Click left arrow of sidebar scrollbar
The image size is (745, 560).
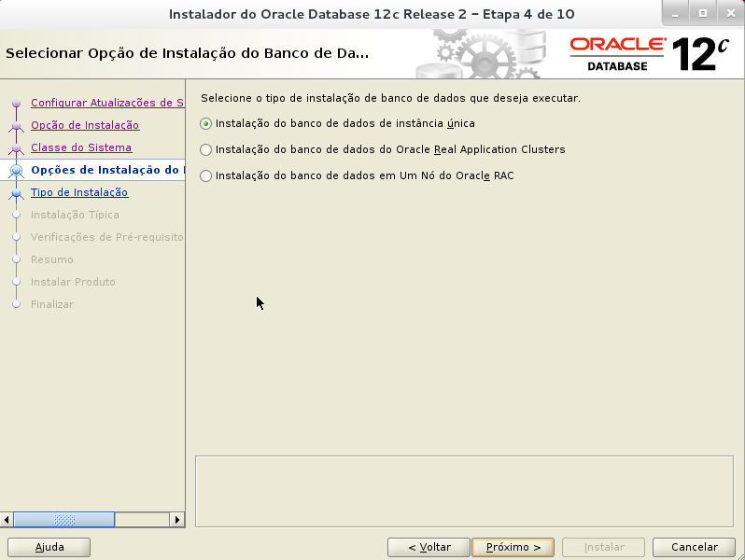click(7, 520)
